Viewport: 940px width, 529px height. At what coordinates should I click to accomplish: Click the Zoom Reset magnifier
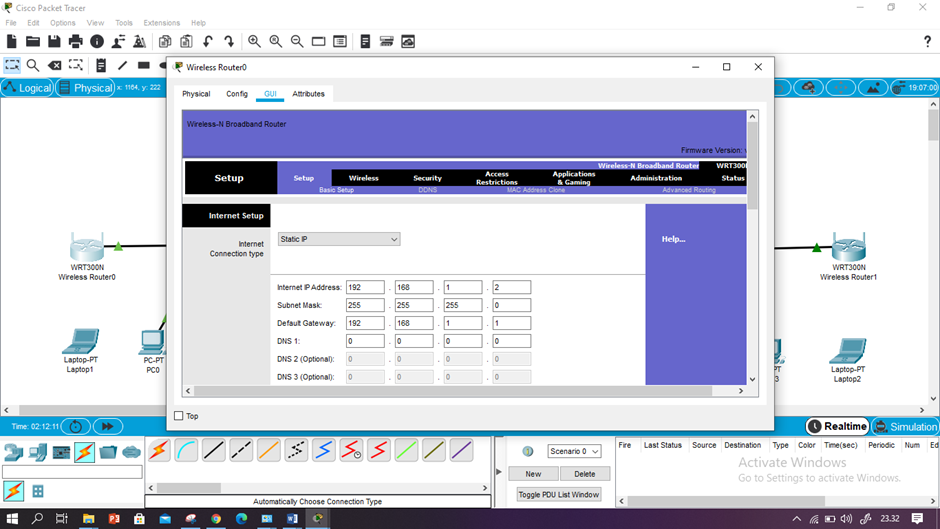click(276, 41)
